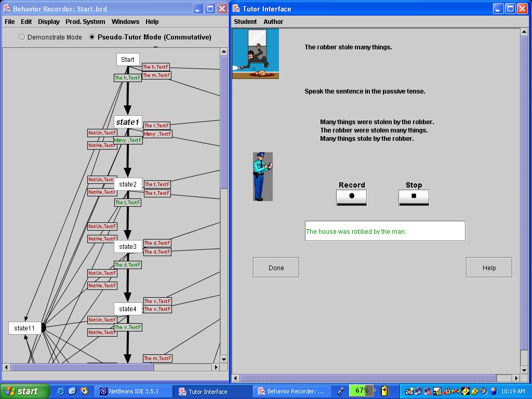Open the Student menu
Image resolution: width=532 pixels, height=399 pixels.
(245, 22)
